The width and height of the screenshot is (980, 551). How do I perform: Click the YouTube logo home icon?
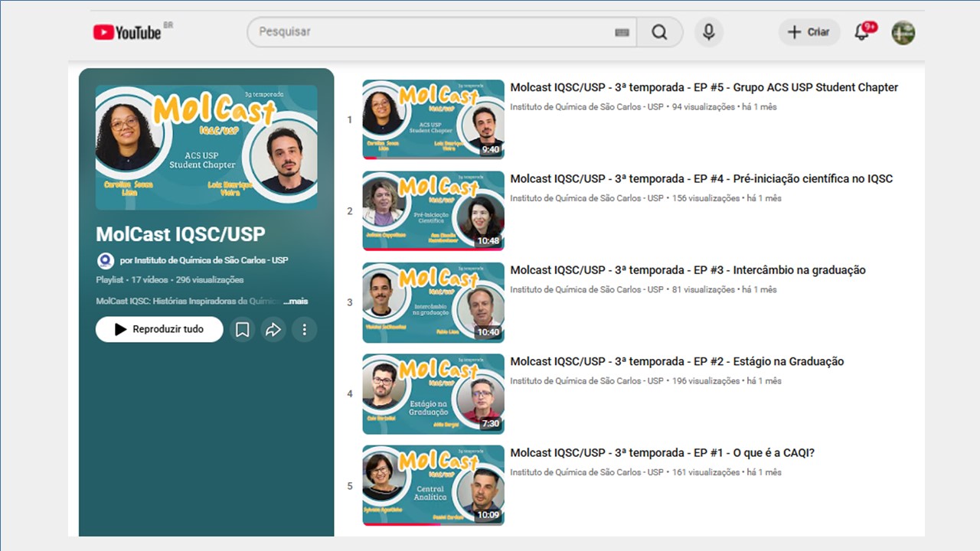click(127, 32)
